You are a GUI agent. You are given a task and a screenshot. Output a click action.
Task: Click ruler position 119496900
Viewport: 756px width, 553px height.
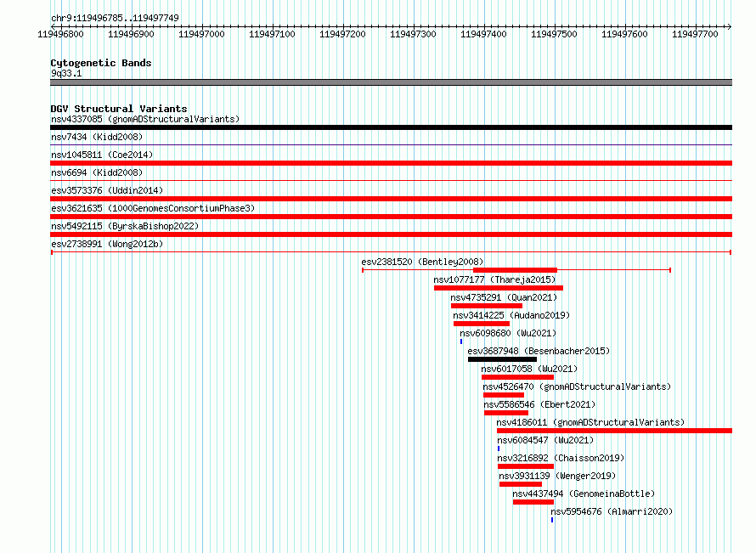coord(131,34)
